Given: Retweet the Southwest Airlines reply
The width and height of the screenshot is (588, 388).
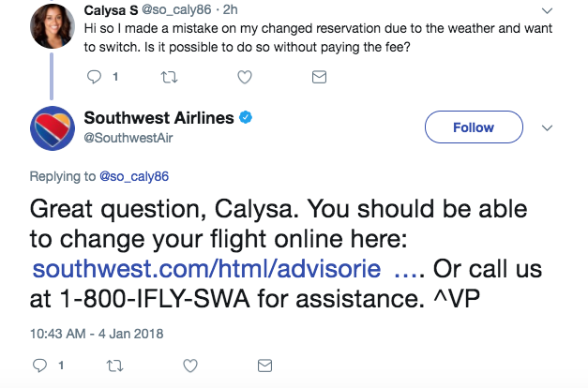Looking at the screenshot, I should [x=115, y=365].
